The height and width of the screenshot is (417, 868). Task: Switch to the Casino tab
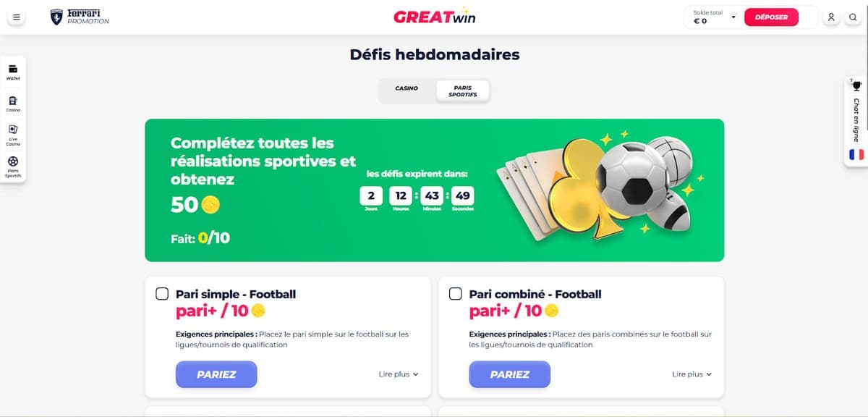click(x=407, y=88)
